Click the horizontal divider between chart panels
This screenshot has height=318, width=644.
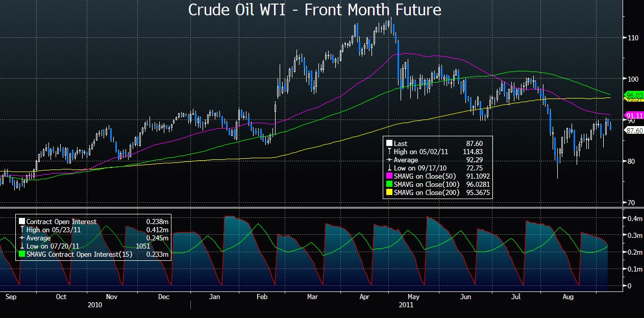322,208
